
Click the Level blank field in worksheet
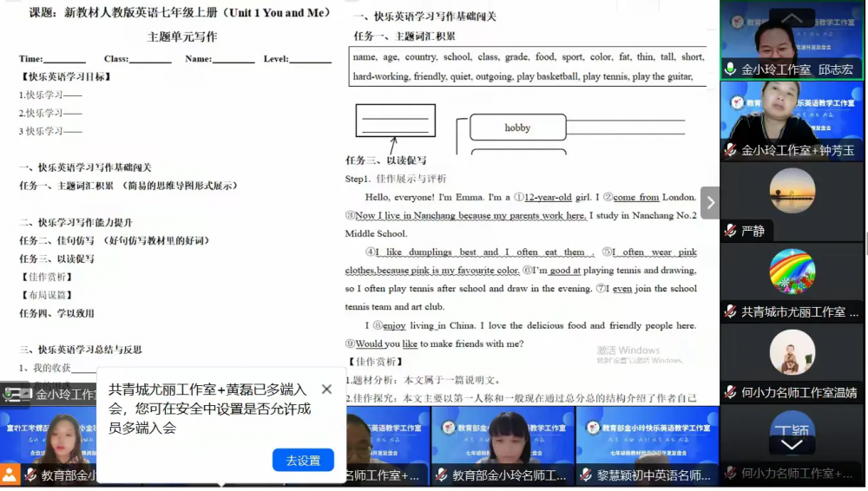(x=310, y=59)
